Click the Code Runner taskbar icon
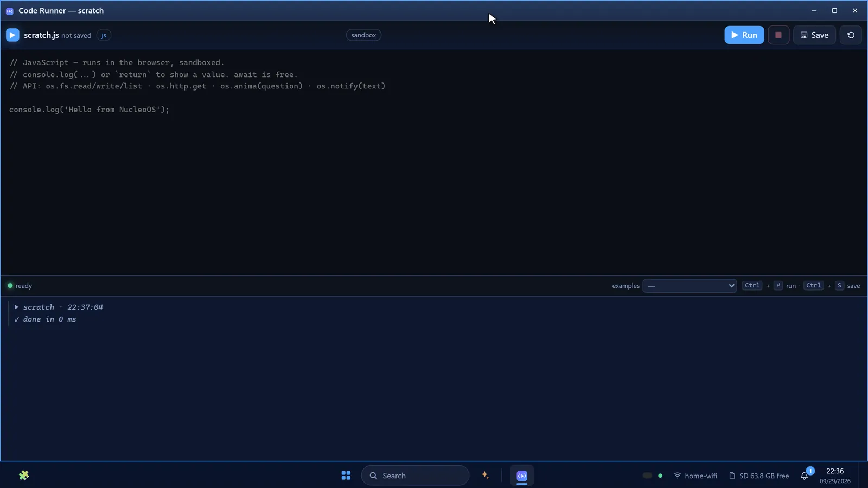868x488 pixels. tap(522, 476)
